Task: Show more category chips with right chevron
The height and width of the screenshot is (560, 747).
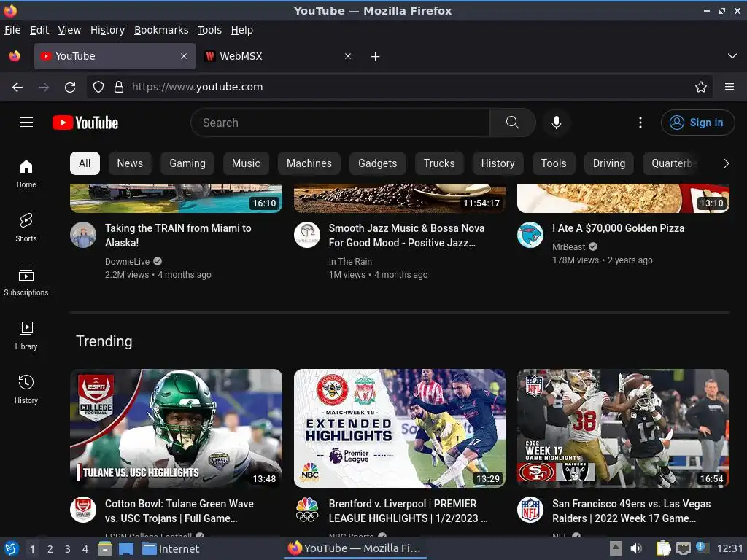Action: tap(726, 163)
